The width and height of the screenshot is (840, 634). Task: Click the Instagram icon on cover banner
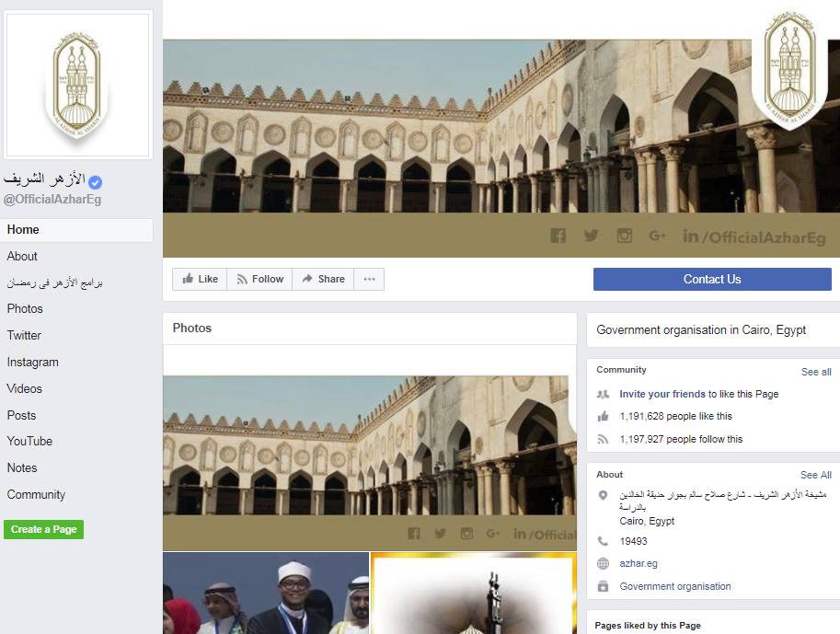click(x=625, y=236)
